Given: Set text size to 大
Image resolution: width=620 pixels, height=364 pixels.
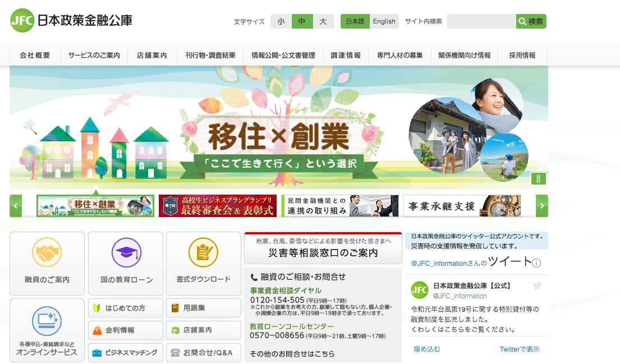Looking at the screenshot, I should click(x=323, y=21).
